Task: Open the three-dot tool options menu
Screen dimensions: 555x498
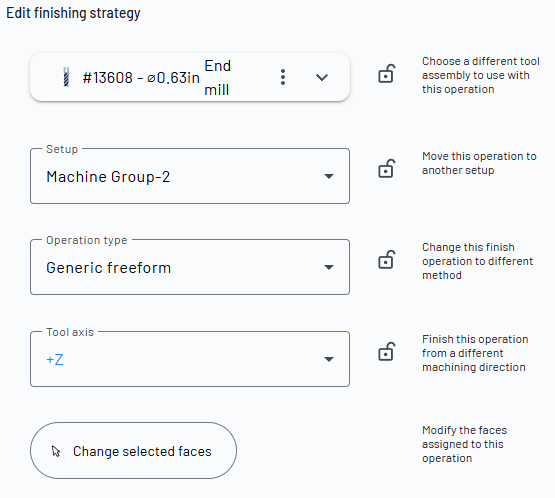Action: click(x=283, y=77)
